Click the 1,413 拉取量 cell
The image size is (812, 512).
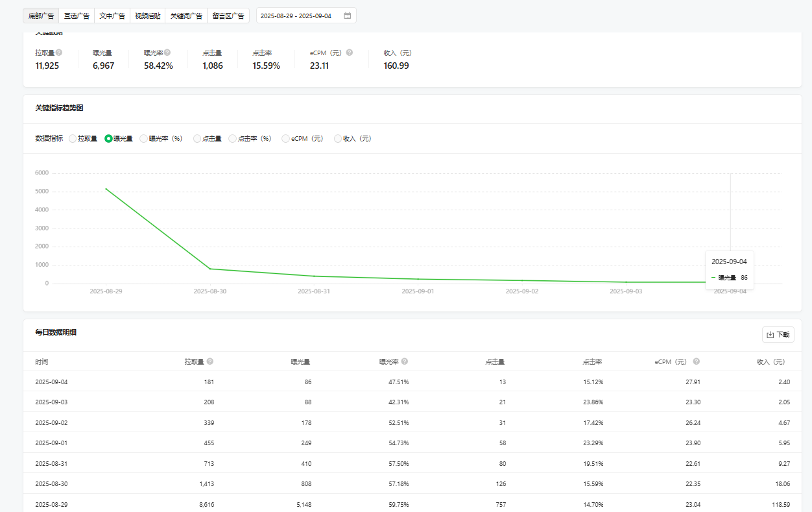click(206, 484)
